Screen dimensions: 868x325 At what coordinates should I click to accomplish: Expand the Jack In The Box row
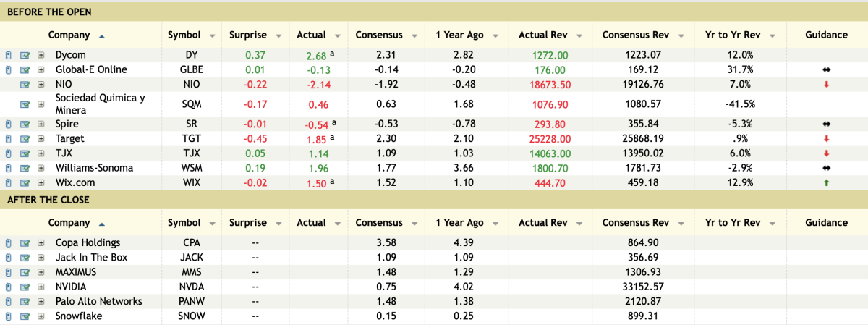coord(41,258)
